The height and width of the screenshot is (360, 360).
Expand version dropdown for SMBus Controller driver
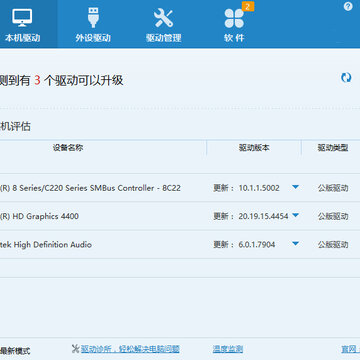[x=295, y=187]
